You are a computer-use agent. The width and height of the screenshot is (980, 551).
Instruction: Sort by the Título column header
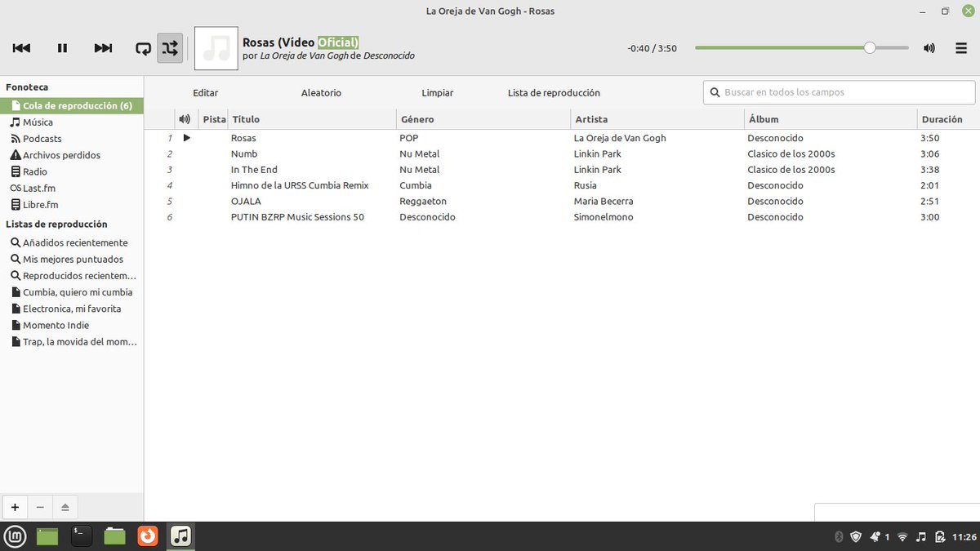[312, 119]
